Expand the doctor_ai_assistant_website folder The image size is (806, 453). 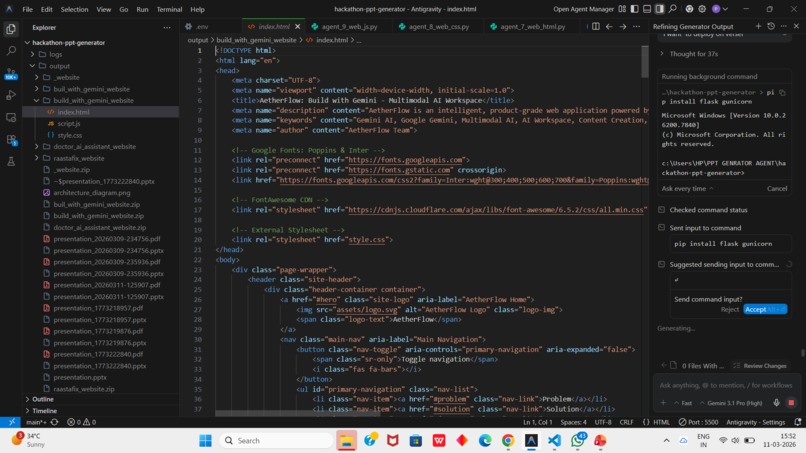(36, 147)
